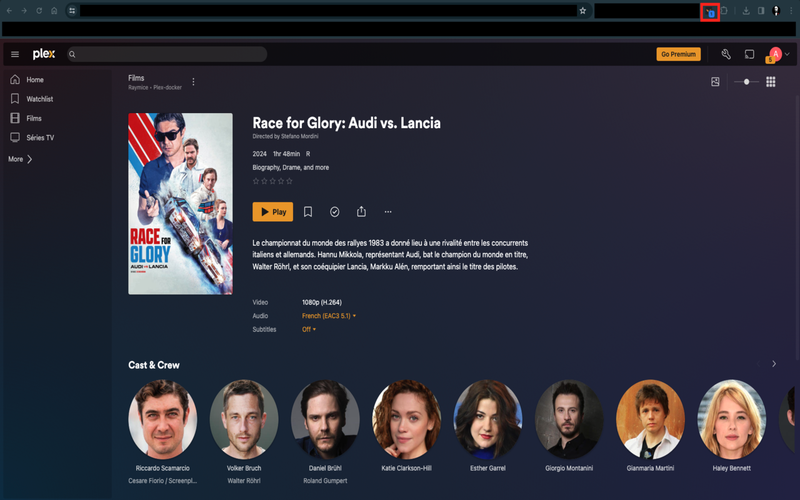Focus the Plex search field
Screen dimensions: 800x500
point(167,54)
